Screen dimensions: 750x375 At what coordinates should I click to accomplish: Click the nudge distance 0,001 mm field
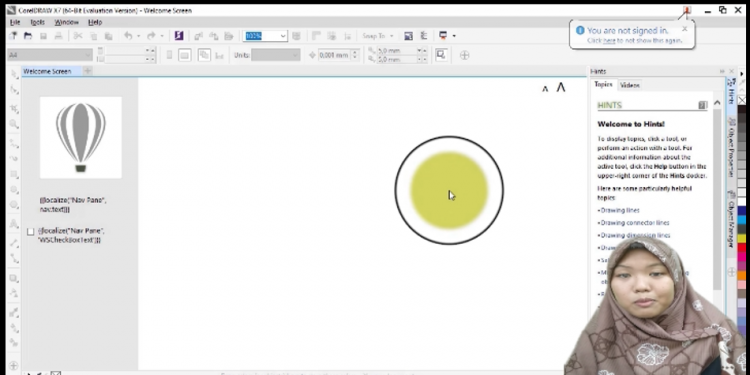(334, 55)
